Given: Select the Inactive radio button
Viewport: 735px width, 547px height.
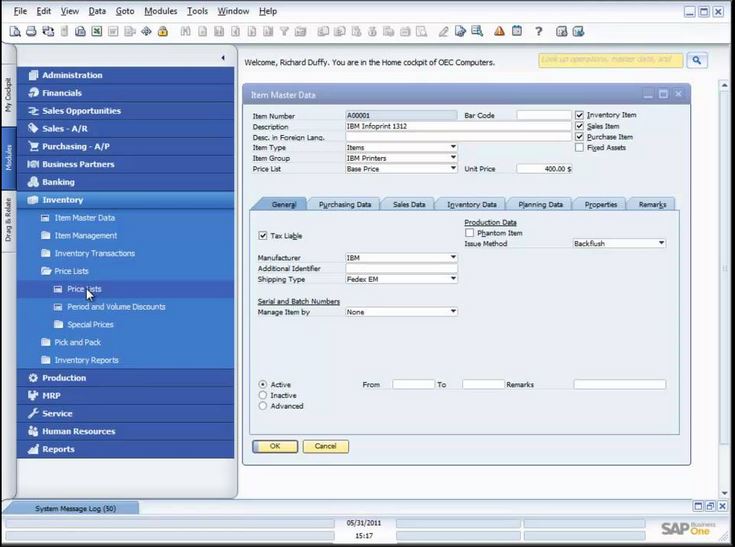Looking at the screenshot, I should coord(262,395).
